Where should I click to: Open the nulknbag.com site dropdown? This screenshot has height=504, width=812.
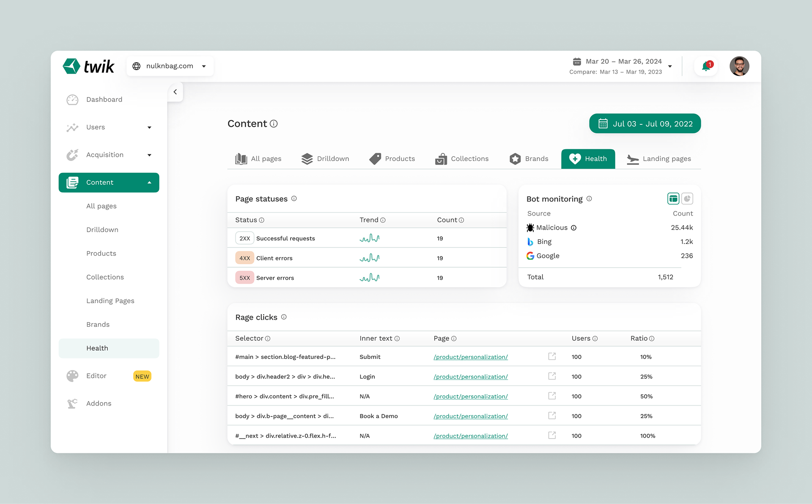point(170,66)
